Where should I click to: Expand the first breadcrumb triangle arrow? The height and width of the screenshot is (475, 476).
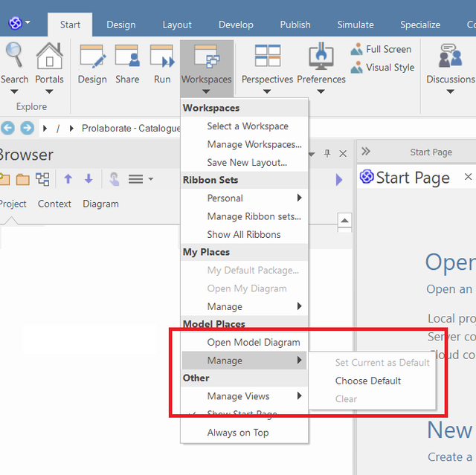(45, 129)
